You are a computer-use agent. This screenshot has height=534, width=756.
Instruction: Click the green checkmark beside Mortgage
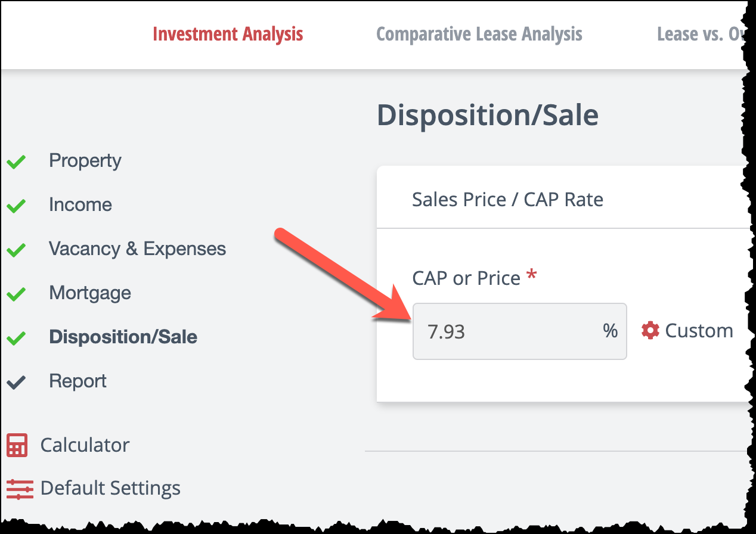point(16,293)
